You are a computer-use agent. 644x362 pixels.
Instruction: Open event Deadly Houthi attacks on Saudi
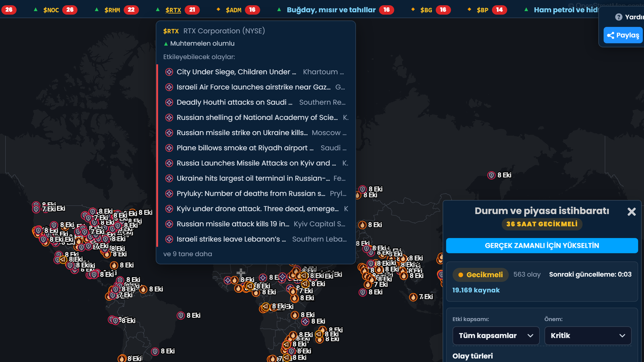(256, 103)
